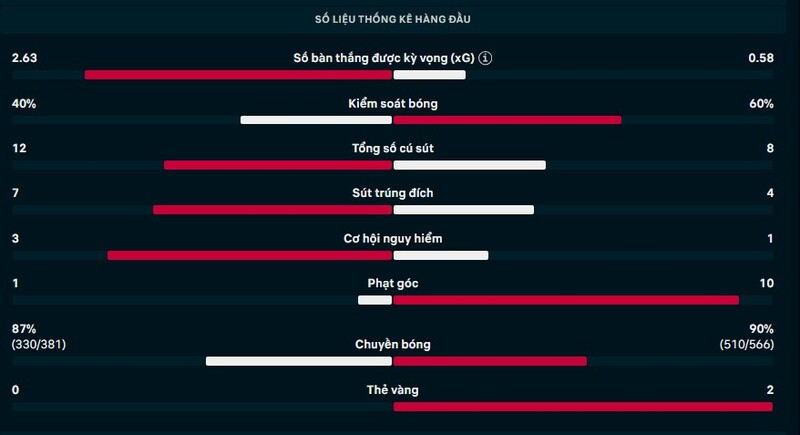Click the red big chances bar
Screen dimensions: 800x435
coord(249,255)
